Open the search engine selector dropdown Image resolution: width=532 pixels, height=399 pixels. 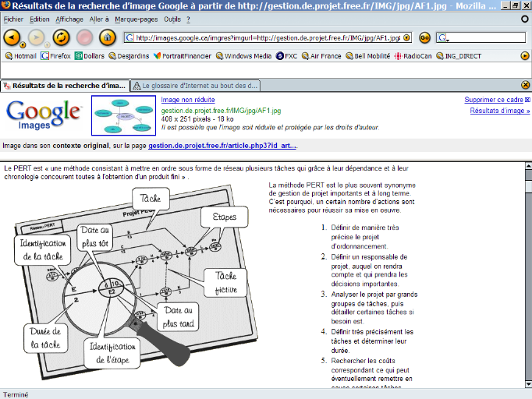(x=445, y=37)
